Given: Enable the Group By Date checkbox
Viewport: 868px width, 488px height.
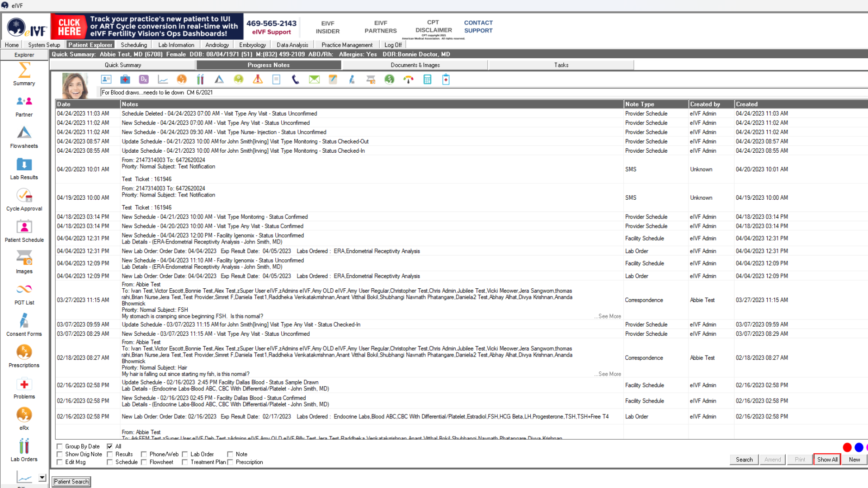Looking at the screenshot, I should [60, 446].
